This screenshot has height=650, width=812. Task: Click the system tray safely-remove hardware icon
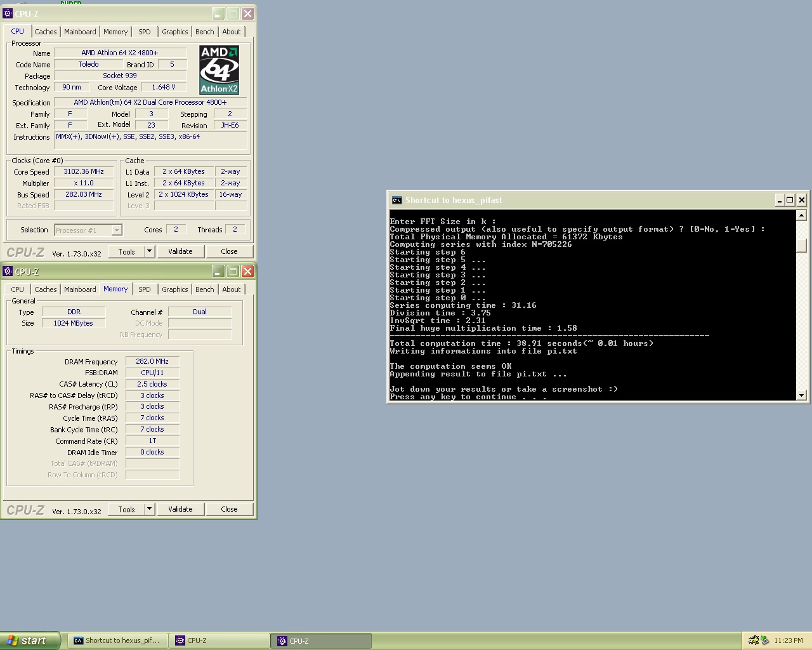pyautogui.click(x=764, y=640)
